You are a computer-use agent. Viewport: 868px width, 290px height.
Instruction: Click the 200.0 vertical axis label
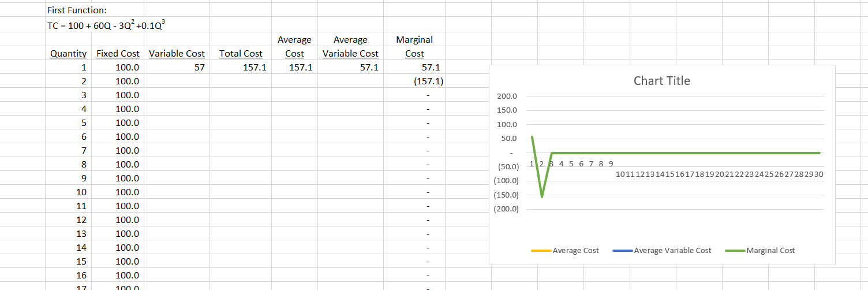(507, 96)
